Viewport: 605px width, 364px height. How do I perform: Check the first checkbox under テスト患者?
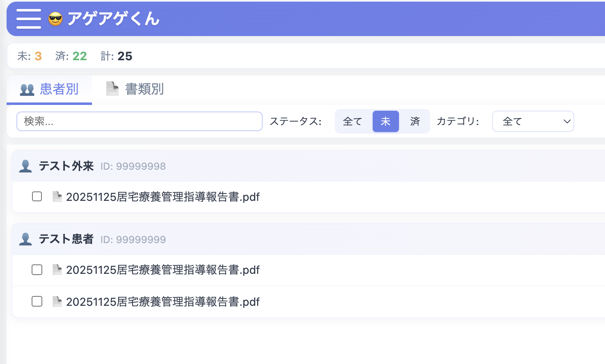coord(37,270)
